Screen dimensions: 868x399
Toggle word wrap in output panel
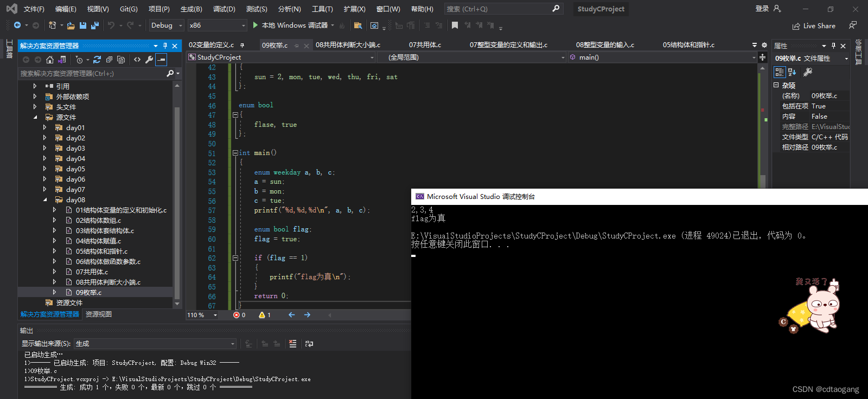(x=309, y=344)
